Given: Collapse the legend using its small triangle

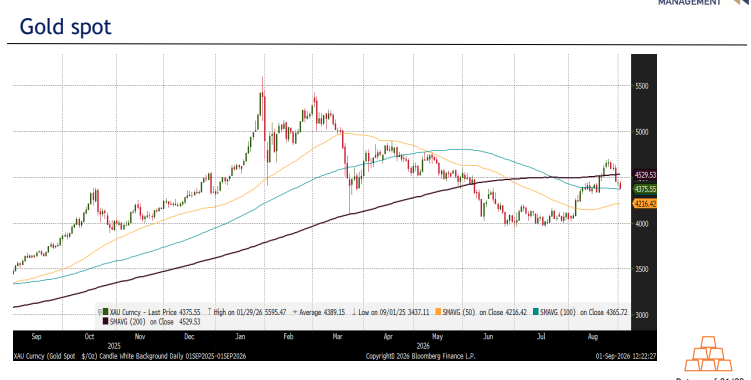Looking at the screenshot, I should point(100,312).
